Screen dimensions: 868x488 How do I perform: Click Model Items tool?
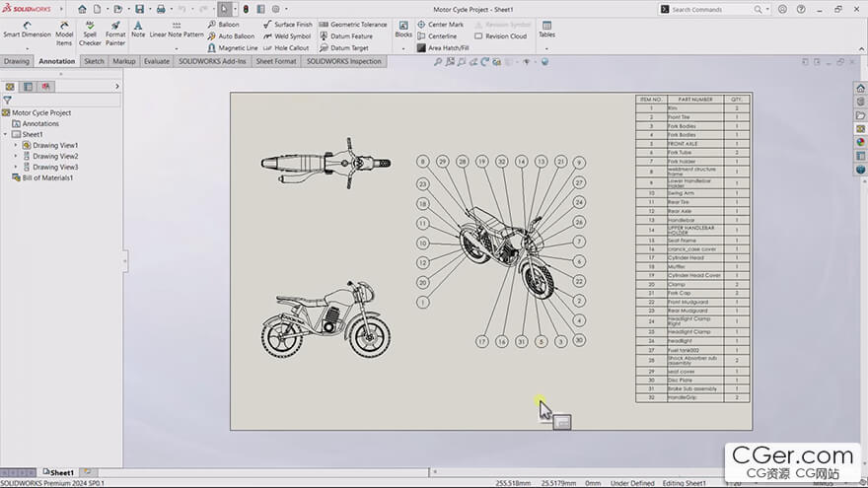[x=64, y=34]
